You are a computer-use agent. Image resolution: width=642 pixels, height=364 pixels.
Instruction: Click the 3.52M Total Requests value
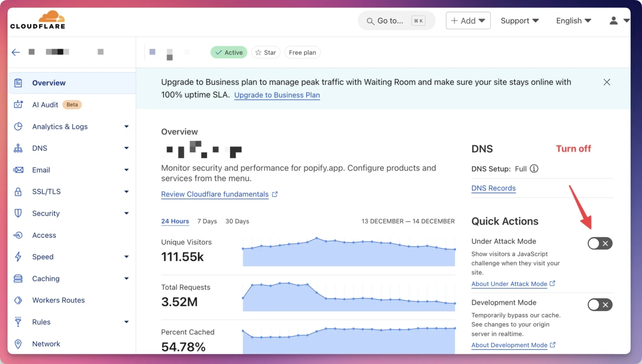(179, 302)
